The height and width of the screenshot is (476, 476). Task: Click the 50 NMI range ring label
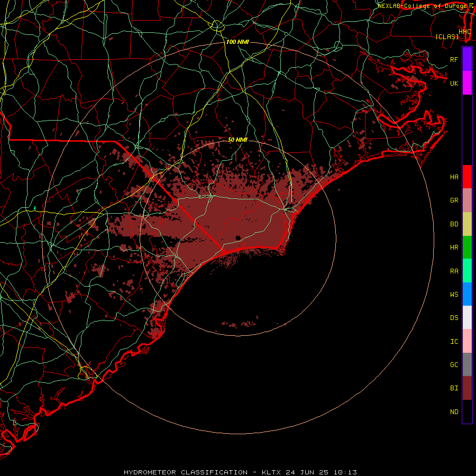[237, 140]
